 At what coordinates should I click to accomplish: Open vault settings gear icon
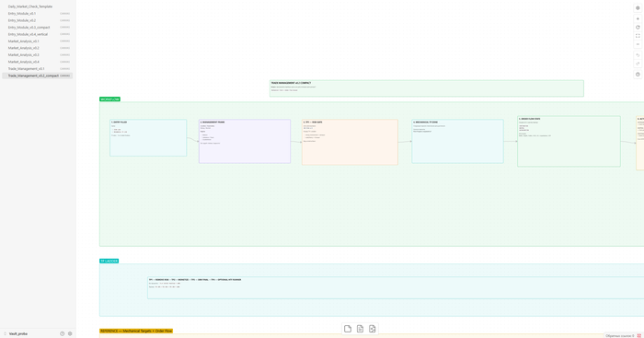coord(70,334)
